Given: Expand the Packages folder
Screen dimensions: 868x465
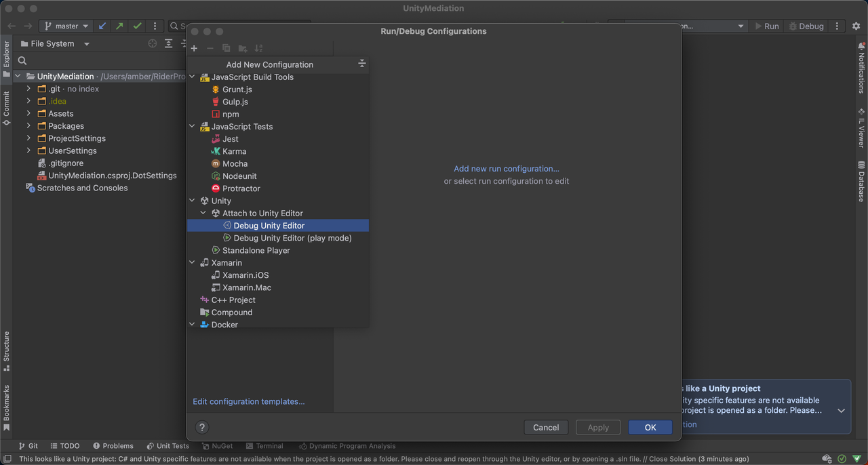Looking at the screenshot, I should [x=28, y=126].
